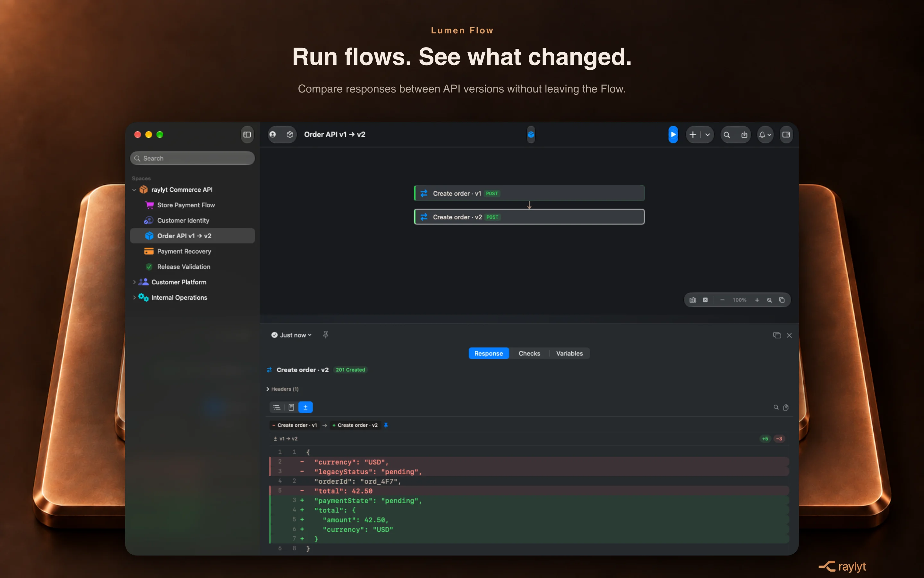
Task: Click the plus add button in top toolbar
Action: 693,135
